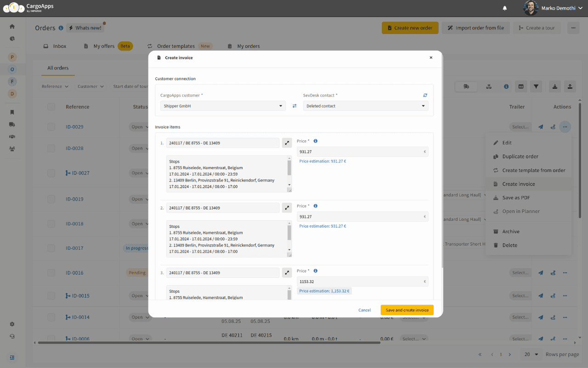
Task: Check the row checkbox for ID-0016
Action: point(51,272)
